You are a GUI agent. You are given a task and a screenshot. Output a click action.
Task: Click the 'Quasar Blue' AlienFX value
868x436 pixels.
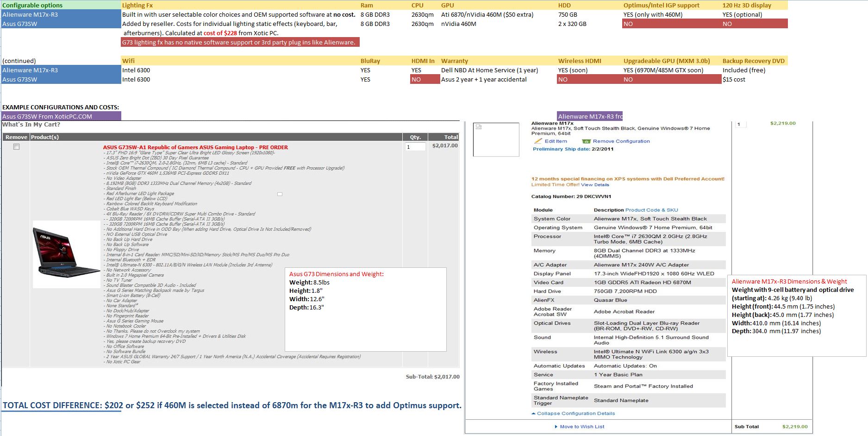tap(610, 300)
